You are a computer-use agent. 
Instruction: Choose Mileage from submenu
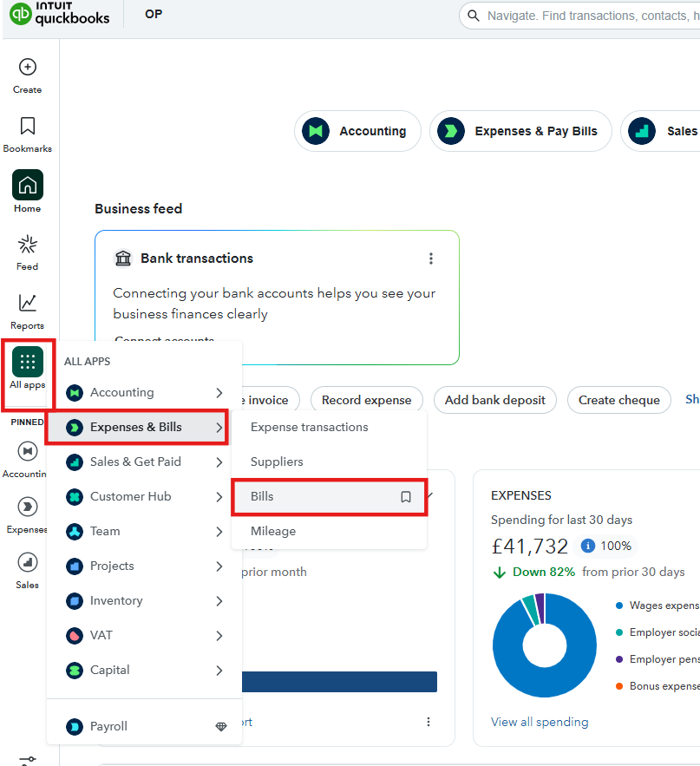[x=329, y=532]
